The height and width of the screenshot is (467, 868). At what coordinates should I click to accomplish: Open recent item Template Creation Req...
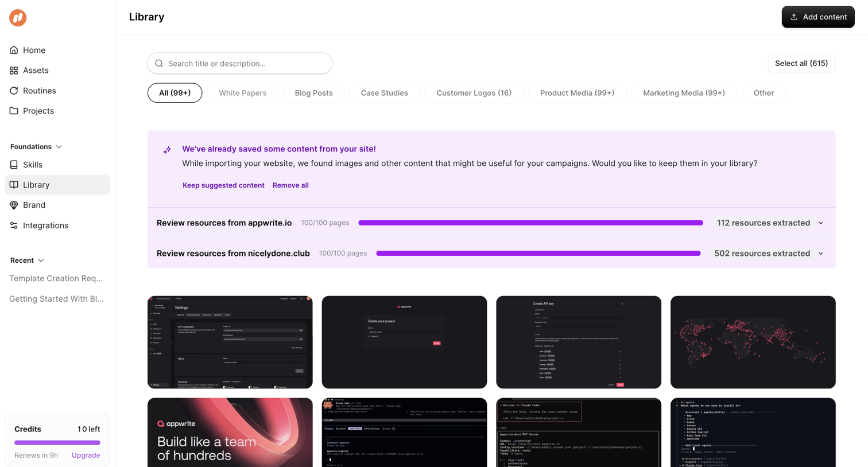point(56,278)
